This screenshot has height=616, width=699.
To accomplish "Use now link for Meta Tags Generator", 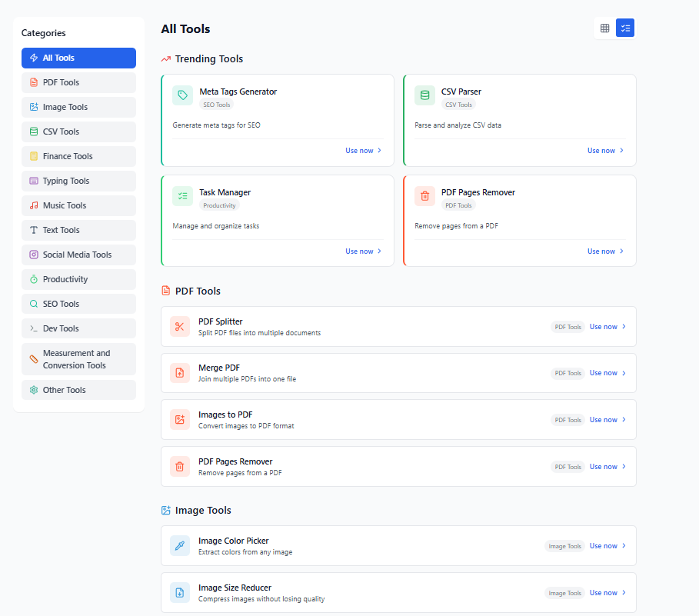I will point(363,151).
